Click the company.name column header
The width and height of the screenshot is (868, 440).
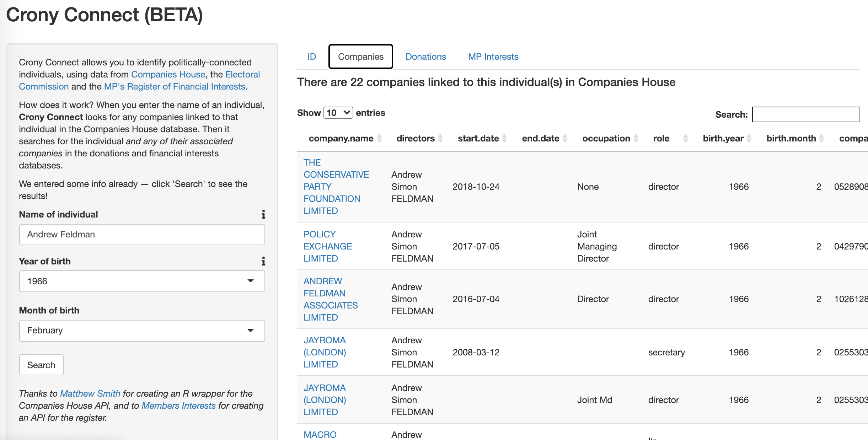[341, 138]
